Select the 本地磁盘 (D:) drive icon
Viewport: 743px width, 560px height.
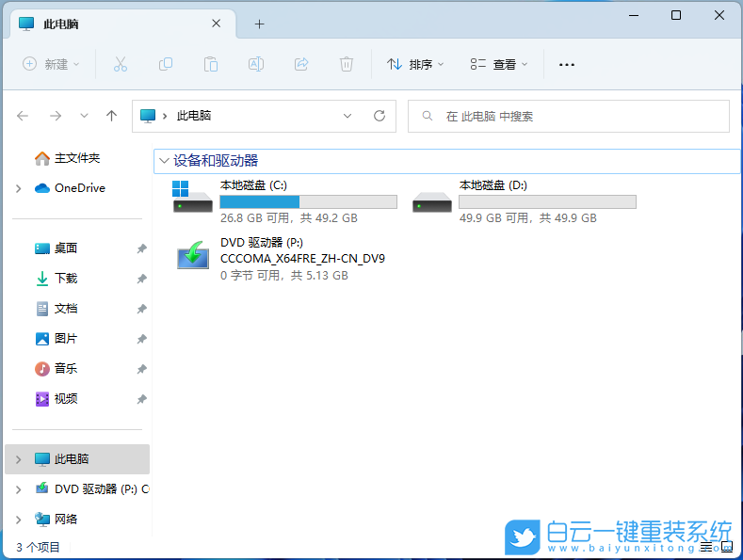point(431,201)
